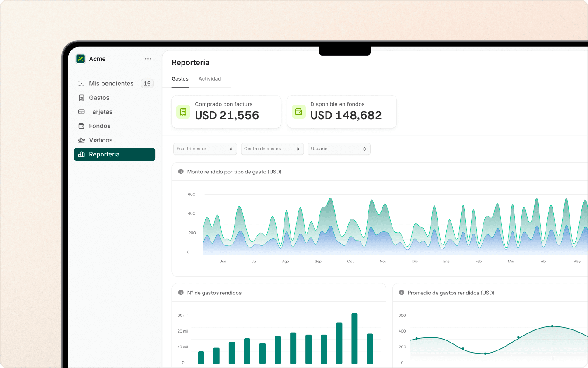
Task: Click info icon beside Promedio de gastos rendidos
Action: [x=402, y=293]
